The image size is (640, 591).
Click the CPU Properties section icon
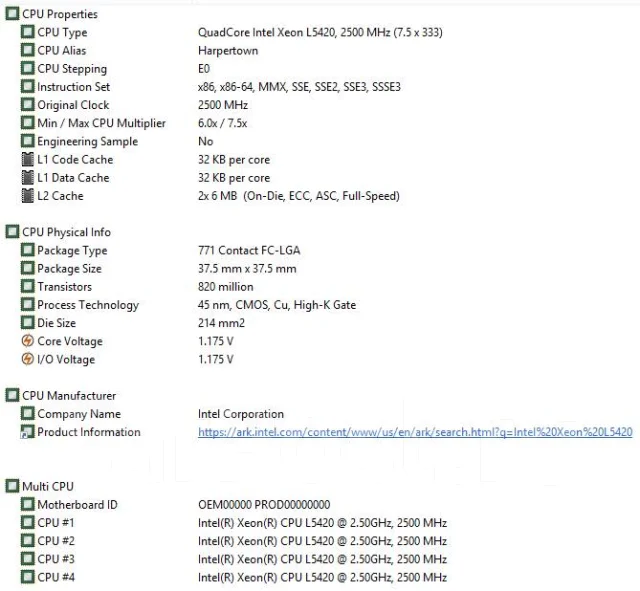pos(12,13)
